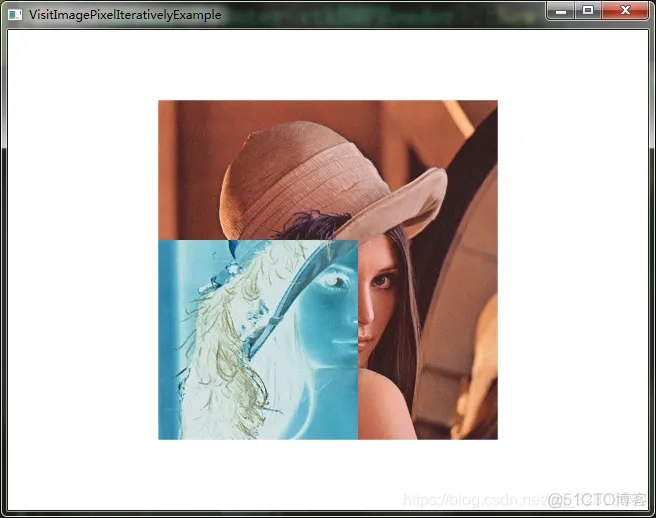
Task: Maximize the VisitImagePixelIterativelyExample window
Action: [x=588, y=11]
